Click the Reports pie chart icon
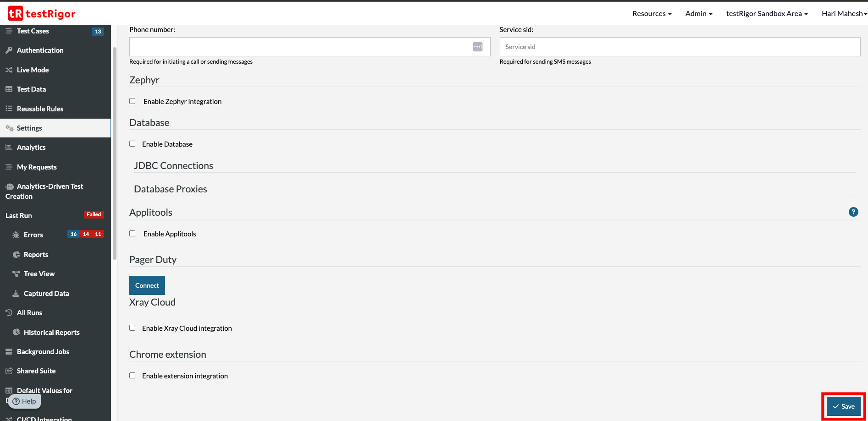Viewport: 868px width, 421px height. [16, 254]
